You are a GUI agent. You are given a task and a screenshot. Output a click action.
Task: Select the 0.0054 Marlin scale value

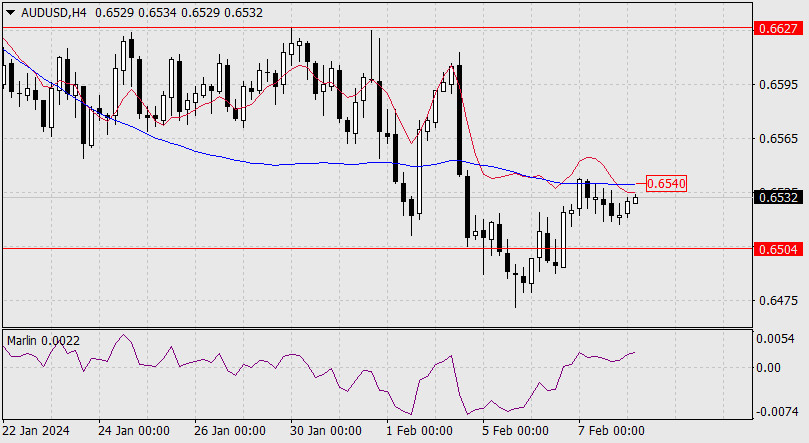tap(775, 339)
